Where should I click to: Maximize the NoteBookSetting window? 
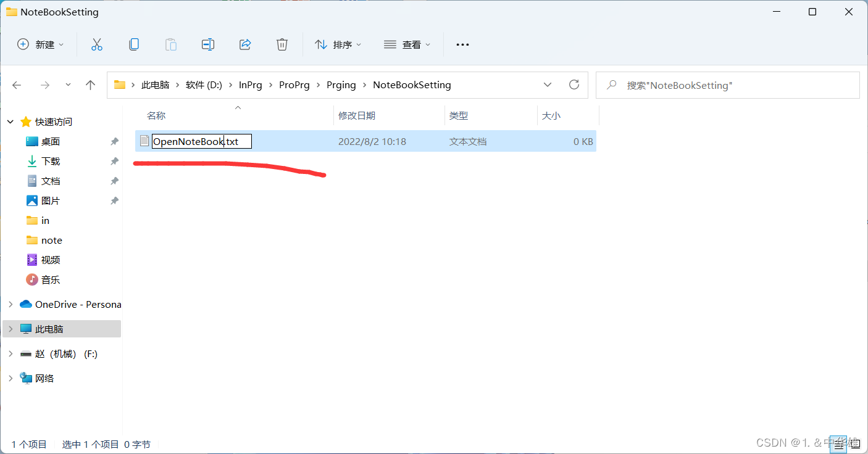(812, 12)
